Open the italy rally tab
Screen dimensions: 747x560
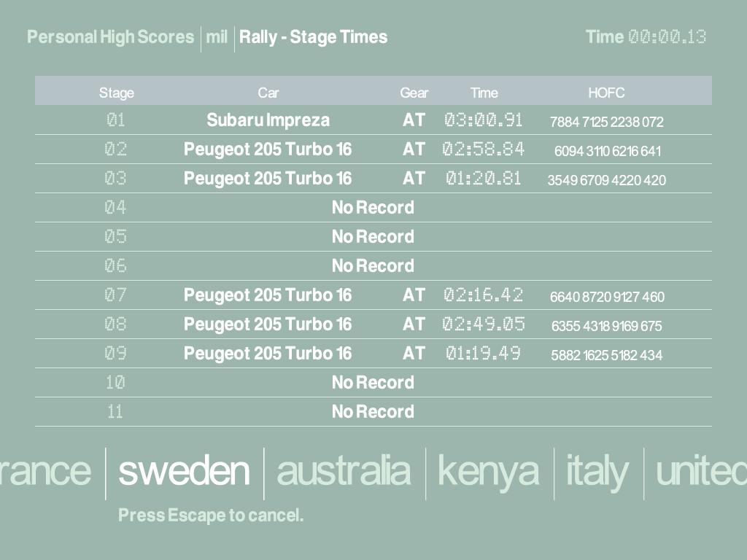[x=597, y=471]
